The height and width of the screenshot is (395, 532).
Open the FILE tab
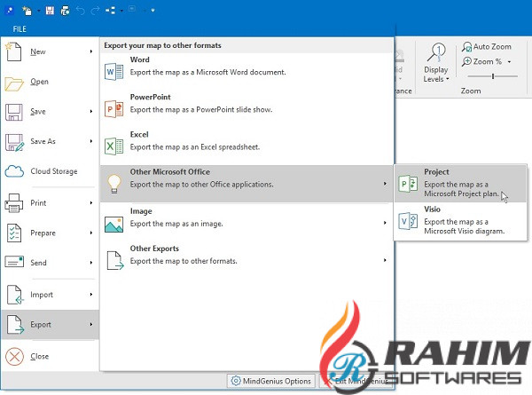20,29
